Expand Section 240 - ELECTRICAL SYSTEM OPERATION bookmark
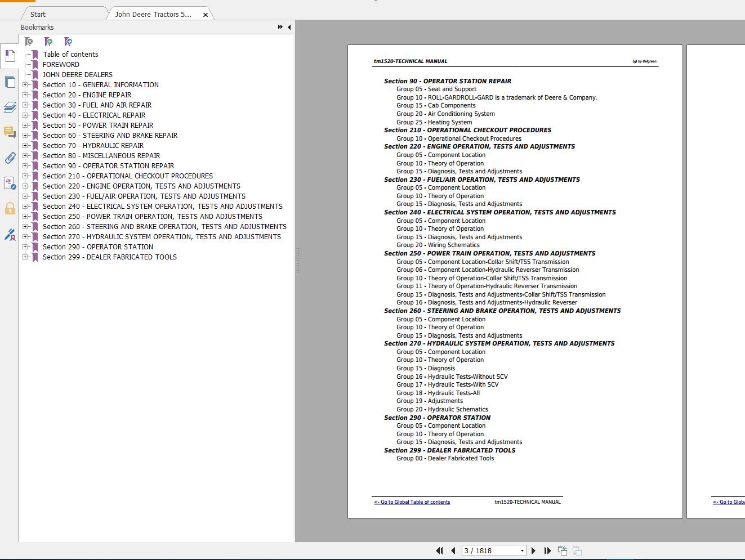Image resolution: width=745 pixels, height=560 pixels. (x=25, y=207)
